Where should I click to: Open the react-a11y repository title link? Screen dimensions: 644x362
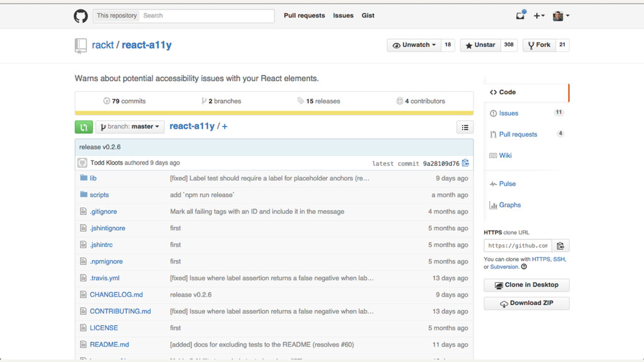147,45
